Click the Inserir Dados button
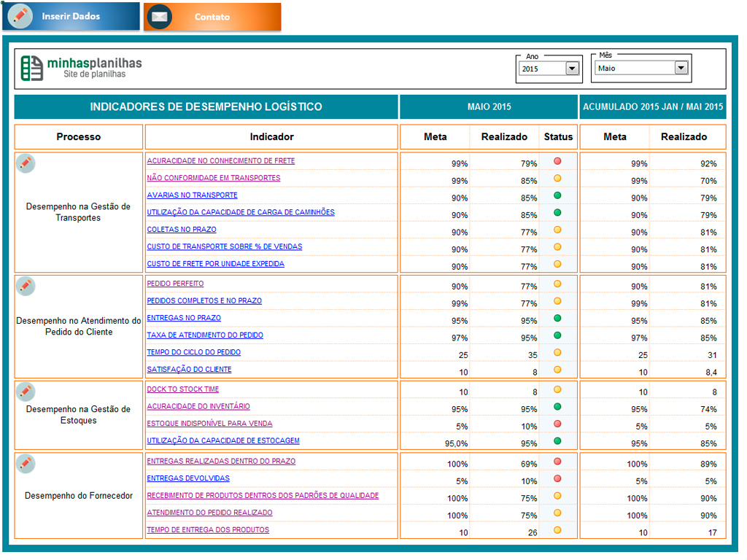The image size is (747, 560). pyautogui.click(x=71, y=16)
